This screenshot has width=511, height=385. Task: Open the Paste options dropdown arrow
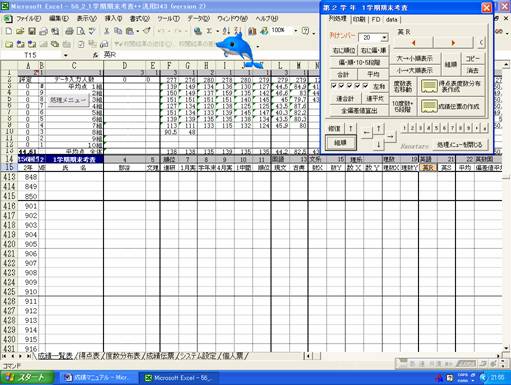137,31
